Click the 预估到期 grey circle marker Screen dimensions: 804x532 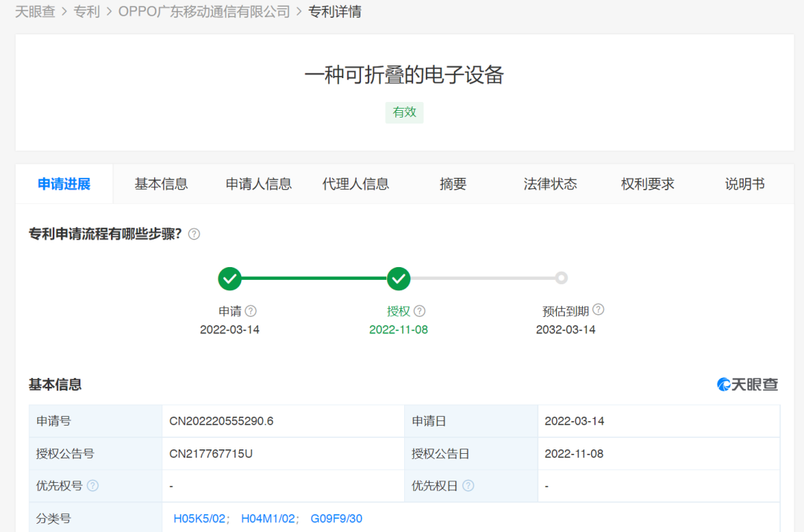coord(561,278)
